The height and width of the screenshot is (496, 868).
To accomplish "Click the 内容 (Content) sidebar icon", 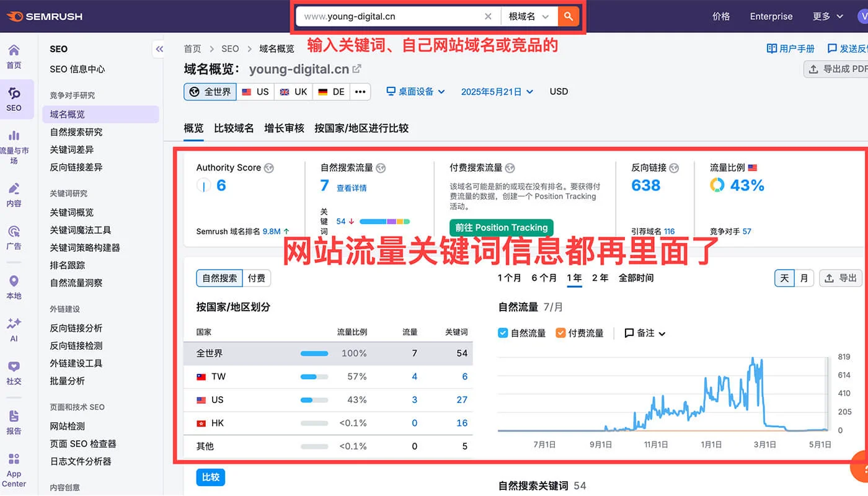I will coord(14,195).
